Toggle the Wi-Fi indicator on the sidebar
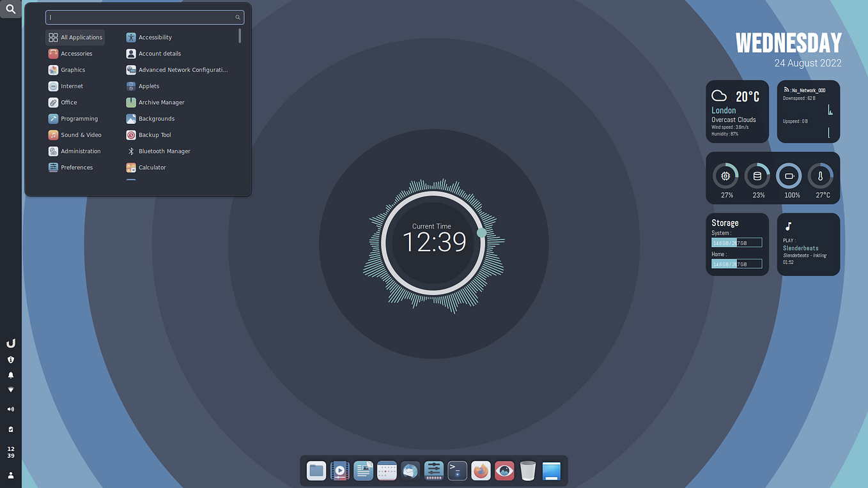868x488 pixels. pyautogui.click(x=10, y=390)
